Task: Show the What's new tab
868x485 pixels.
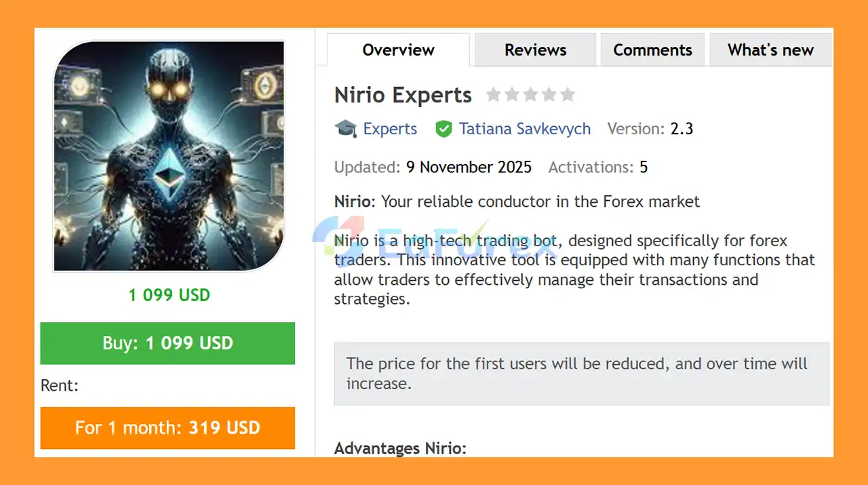Action: pyautogui.click(x=770, y=50)
